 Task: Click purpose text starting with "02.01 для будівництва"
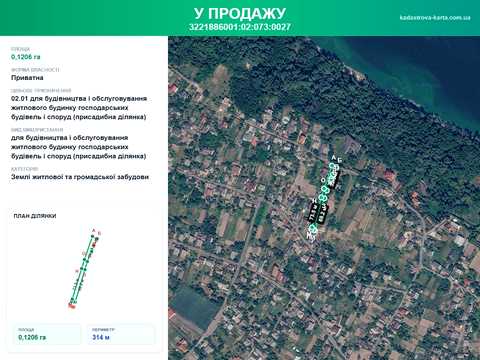[x=79, y=108]
